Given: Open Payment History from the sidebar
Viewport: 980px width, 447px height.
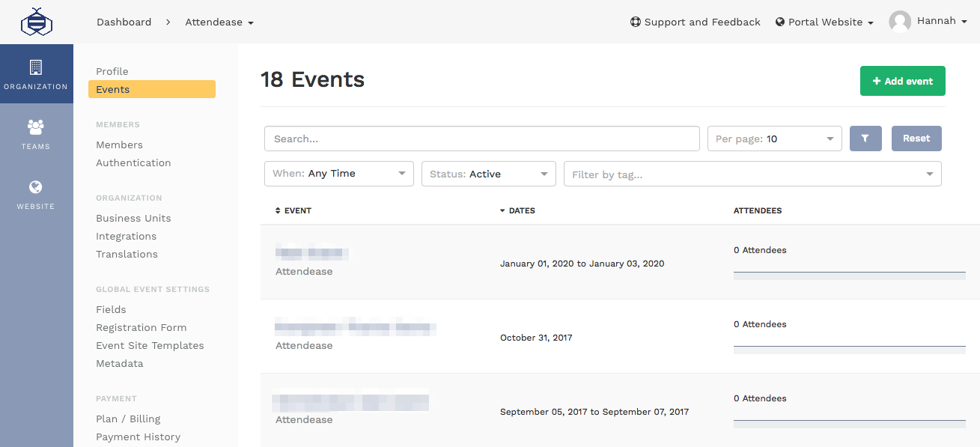Looking at the screenshot, I should click(x=138, y=437).
